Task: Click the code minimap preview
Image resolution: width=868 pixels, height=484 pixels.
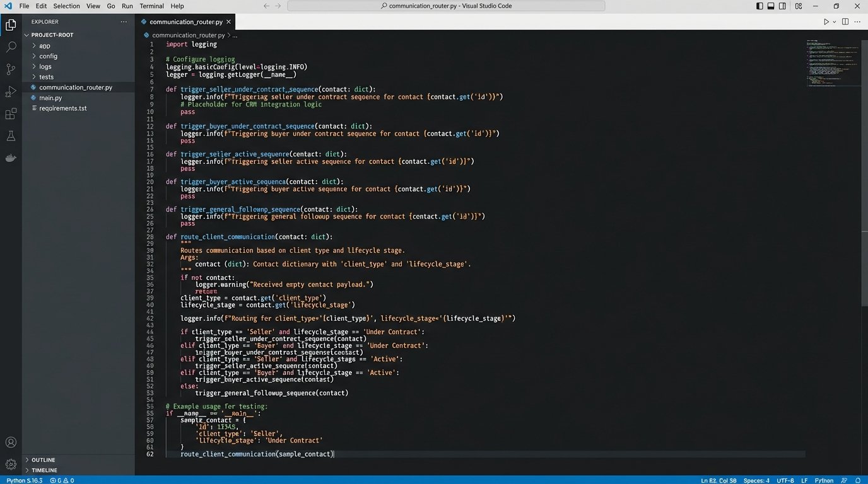Action: coord(831,63)
